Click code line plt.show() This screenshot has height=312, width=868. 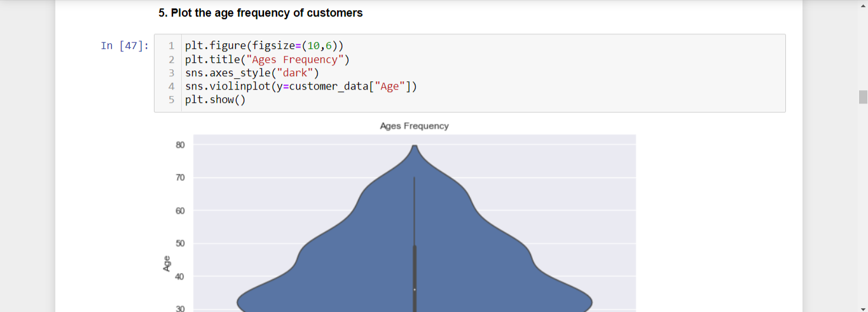point(215,100)
